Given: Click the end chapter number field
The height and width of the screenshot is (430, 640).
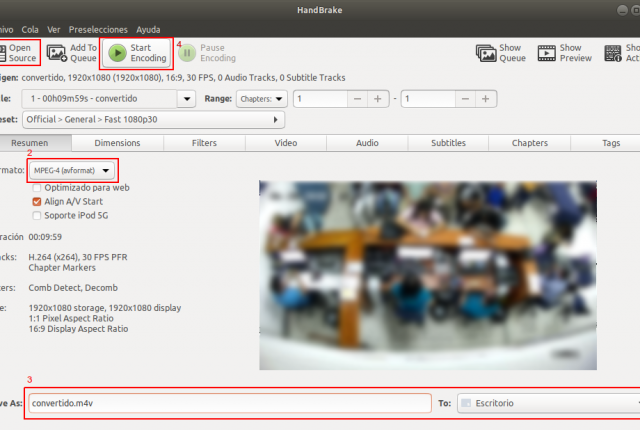Looking at the screenshot, I should (x=428, y=99).
